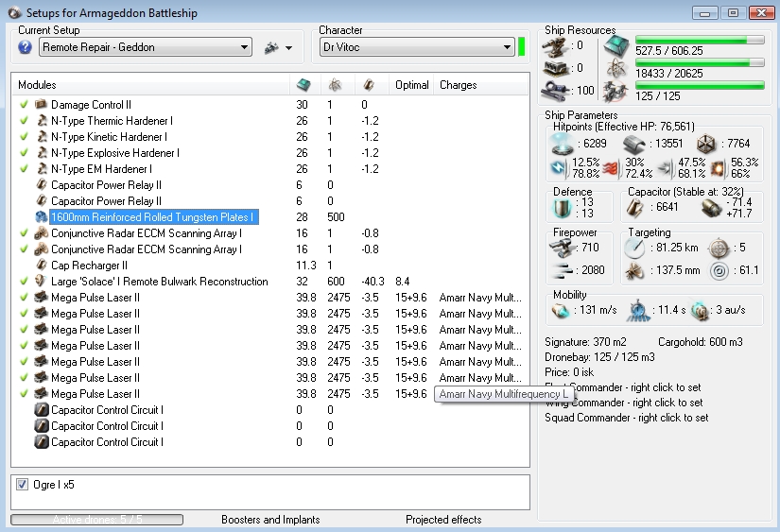This screenshot has height=532, width=780.
Task: Toggle N-Type Explosive Hardener I checkmark
Action: coord(24,153)
